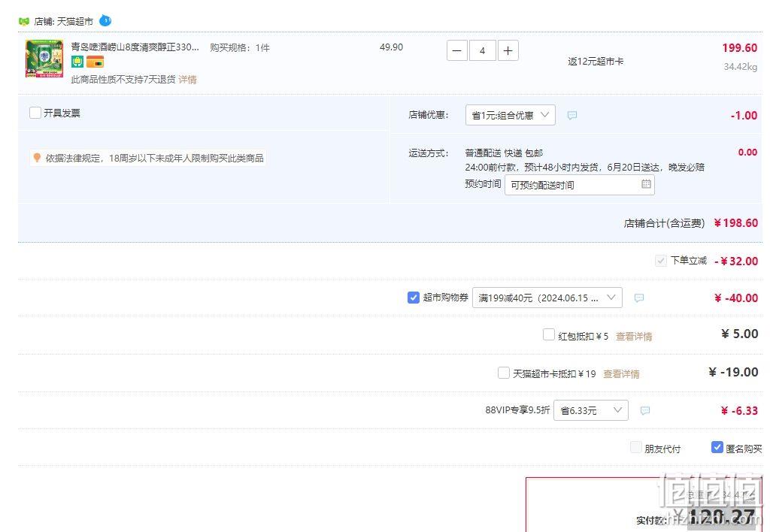Viewport: 770px width, 532px height.
Task: Click the green service badge under product title
Action: pos(77,62)
